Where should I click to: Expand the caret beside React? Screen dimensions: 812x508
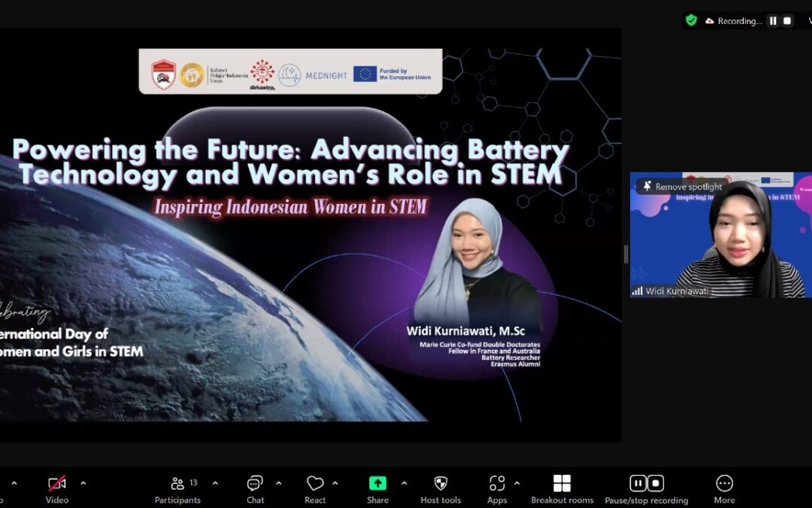tap(335, 483)
